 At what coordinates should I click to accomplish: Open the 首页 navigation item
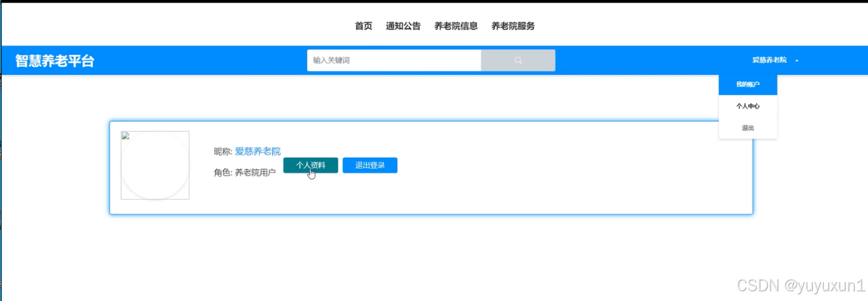pos(363,26)
